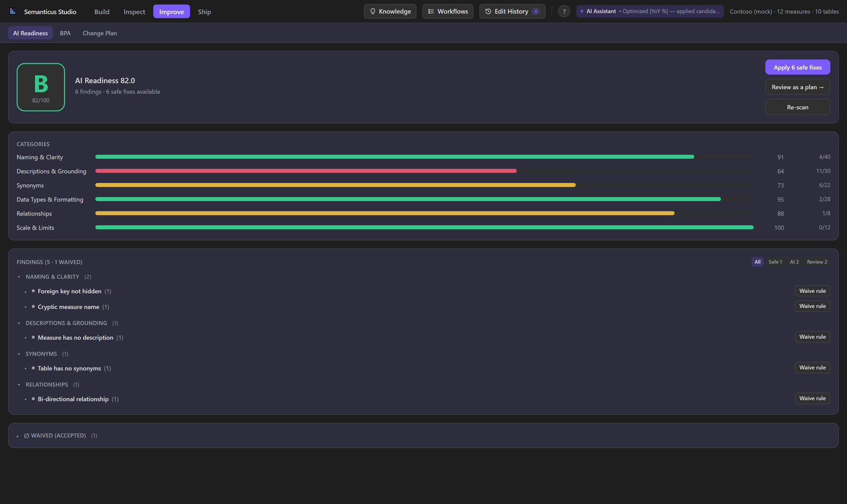Screen dimensions: 847x504
Task: Click the Data Types & Formatting label
Action: click(x=50, y=200)
